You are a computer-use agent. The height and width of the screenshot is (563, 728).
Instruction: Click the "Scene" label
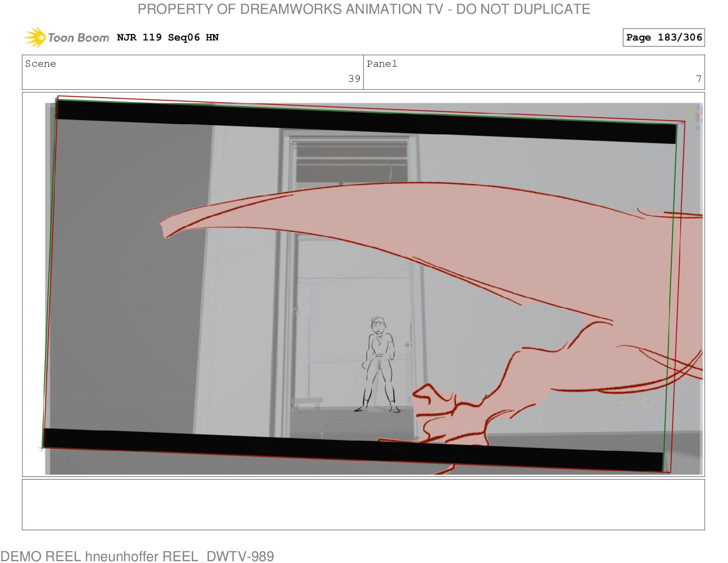[x=40, y=63]
